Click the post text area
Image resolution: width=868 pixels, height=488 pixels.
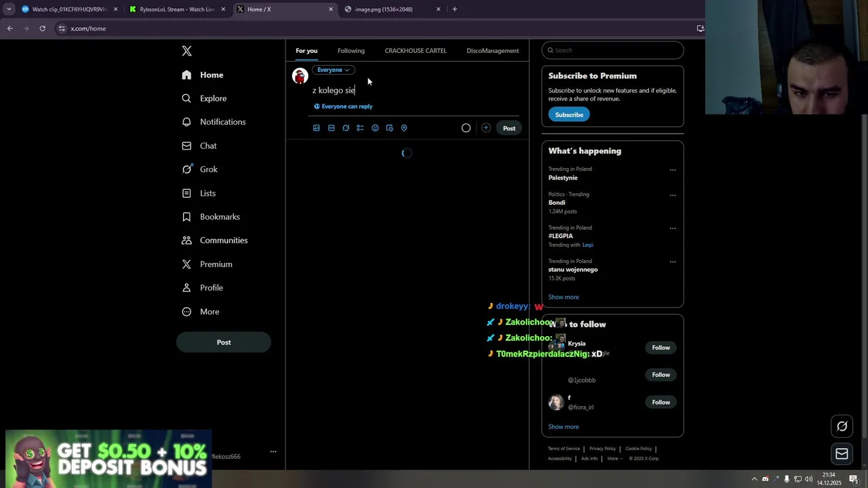(415, 90)
